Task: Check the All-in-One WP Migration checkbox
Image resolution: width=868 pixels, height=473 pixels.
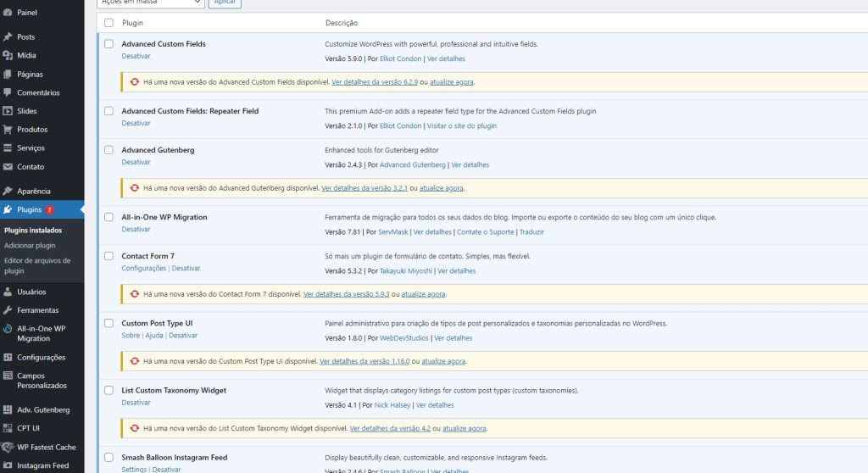Action: [x=108, y=217]
